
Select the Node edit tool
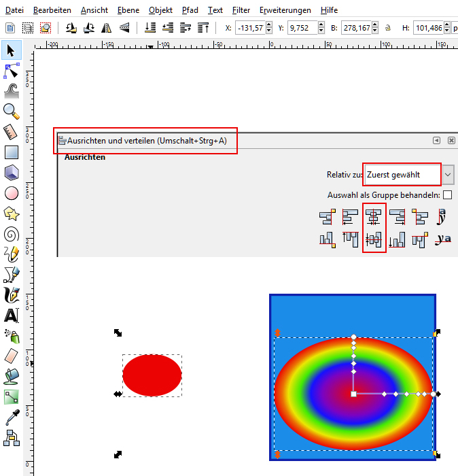coord(11,70)
